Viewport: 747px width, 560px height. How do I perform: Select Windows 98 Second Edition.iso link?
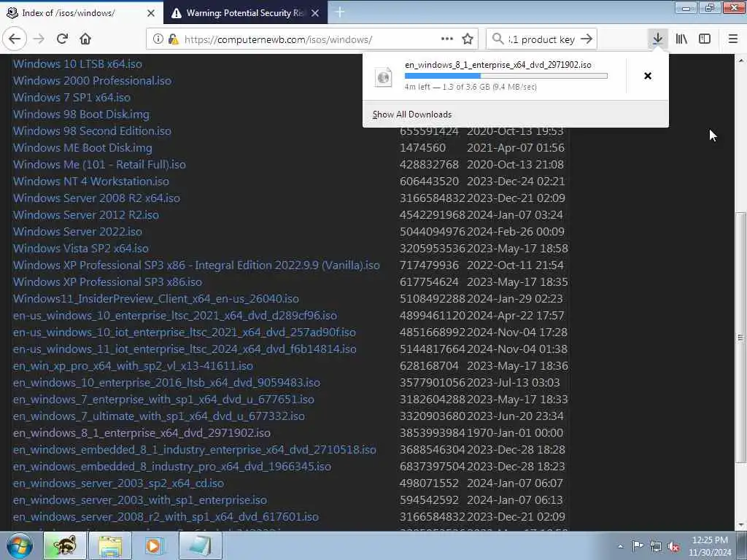click(92, 131)
